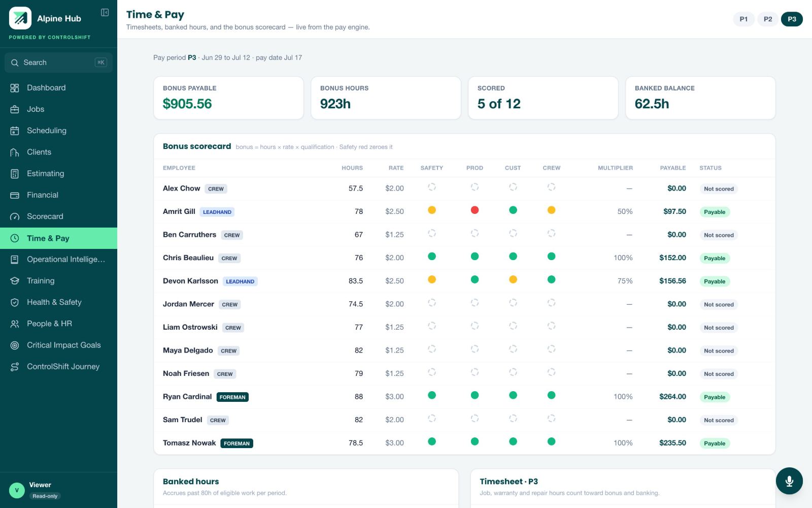This screenshot has height=508, width=812.
Task: Click the Banked Balance 62.5h value
Action: click(x=652, y=104)
